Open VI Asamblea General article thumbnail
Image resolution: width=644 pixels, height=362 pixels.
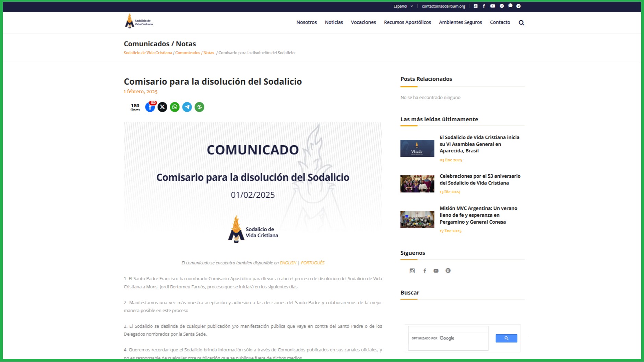point(417,148)
